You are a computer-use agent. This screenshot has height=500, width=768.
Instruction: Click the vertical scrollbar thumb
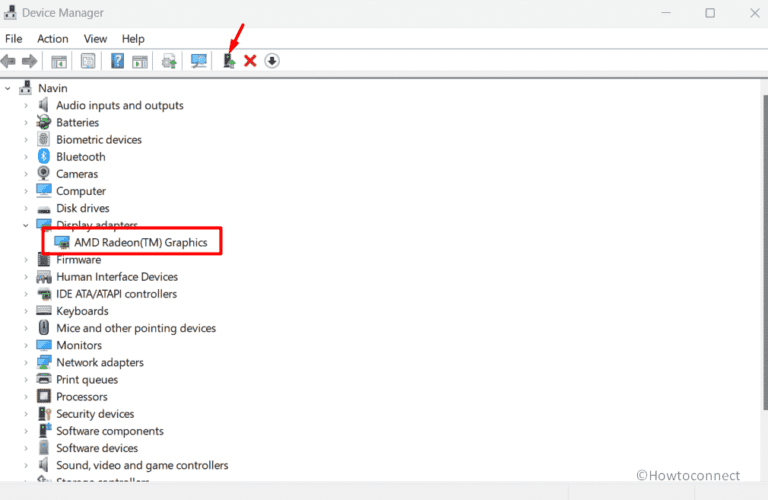click(765, 252)
